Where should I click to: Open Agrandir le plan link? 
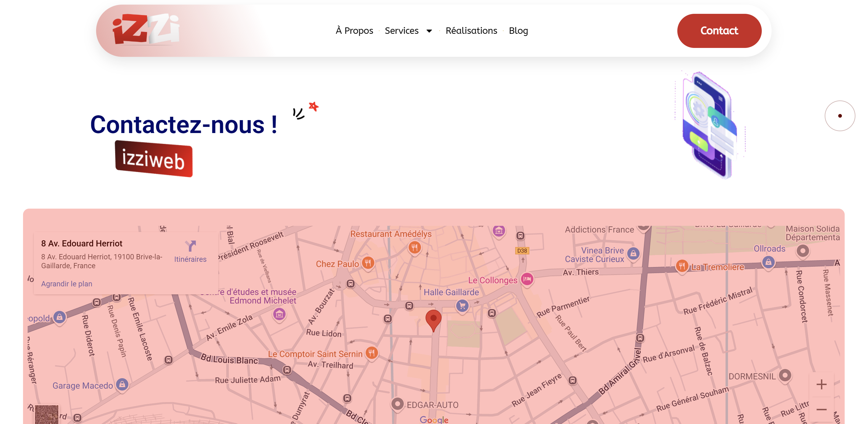(x=66, y=284)
